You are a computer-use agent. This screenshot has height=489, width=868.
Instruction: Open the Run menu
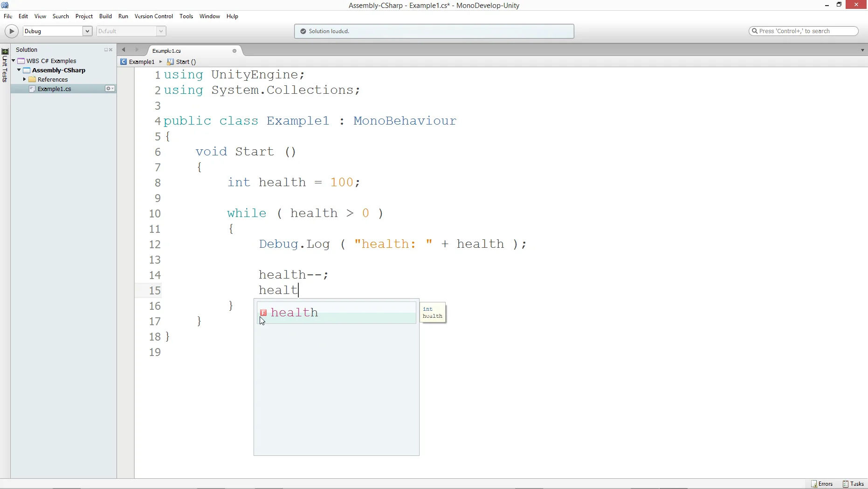[x=123, y=16]
